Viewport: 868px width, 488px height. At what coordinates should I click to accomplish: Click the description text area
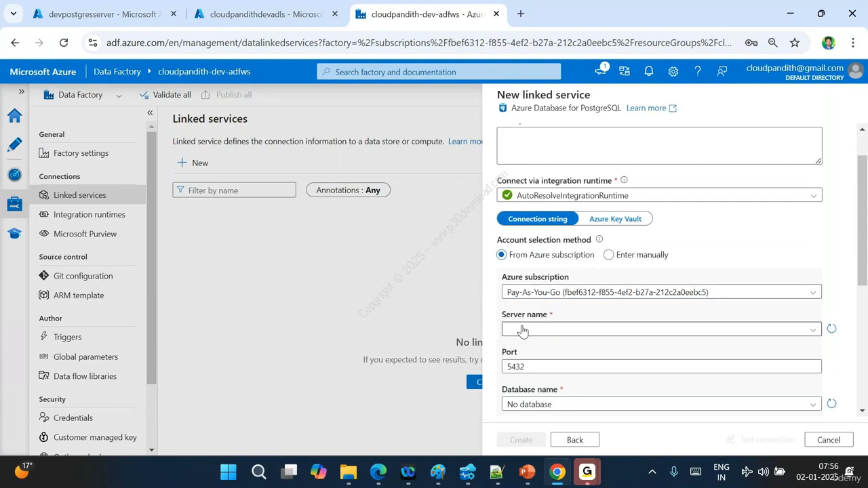pos(659,145)
